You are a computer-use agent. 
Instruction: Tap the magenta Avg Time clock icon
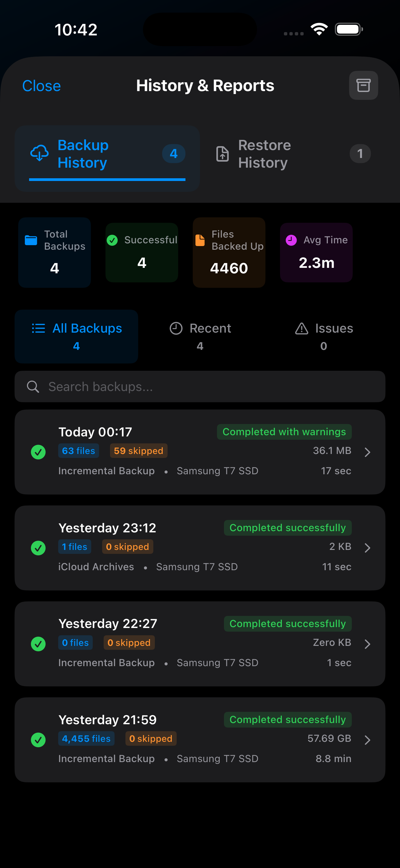pos(291,240)
